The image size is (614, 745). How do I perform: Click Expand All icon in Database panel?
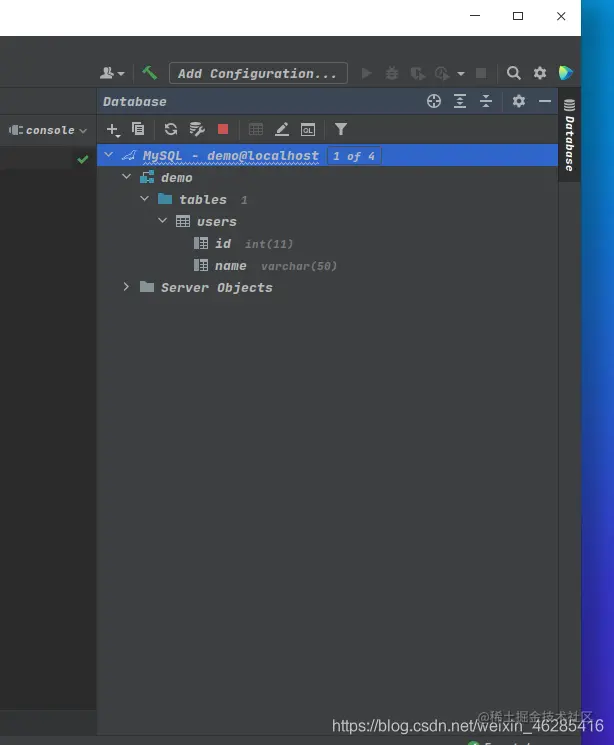[x=460, y=101]
